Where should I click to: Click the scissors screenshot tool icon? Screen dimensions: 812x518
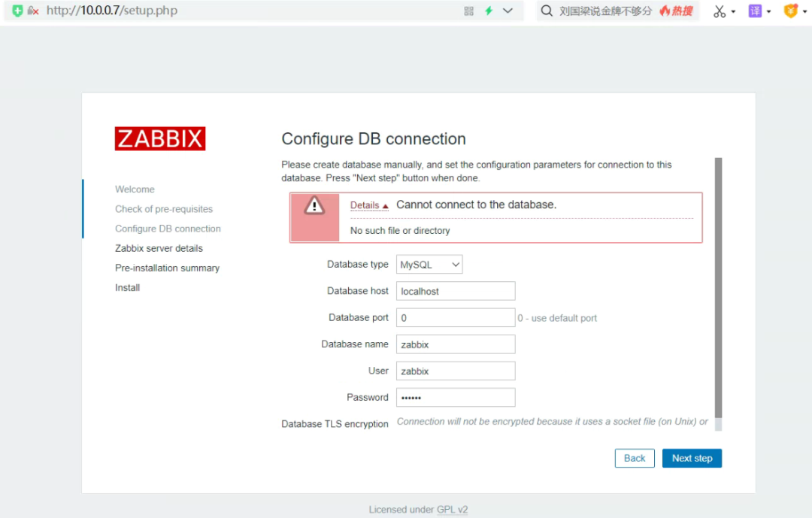720,11
